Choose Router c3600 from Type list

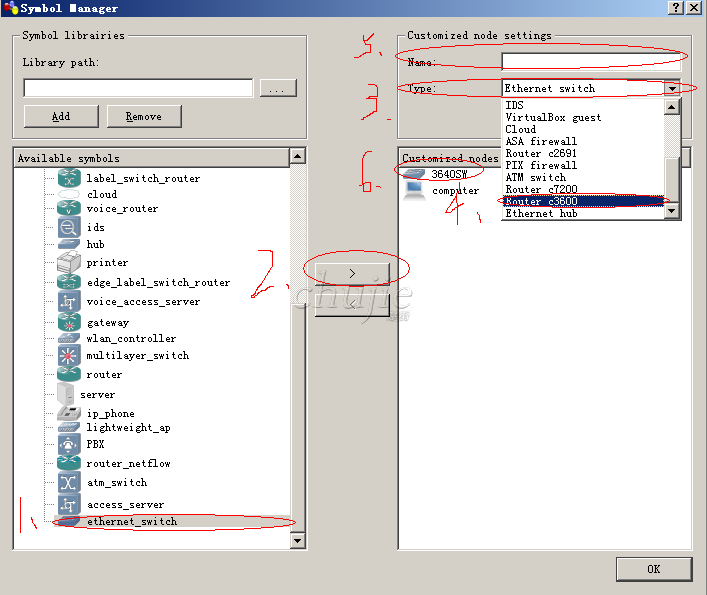pos(583,201)
